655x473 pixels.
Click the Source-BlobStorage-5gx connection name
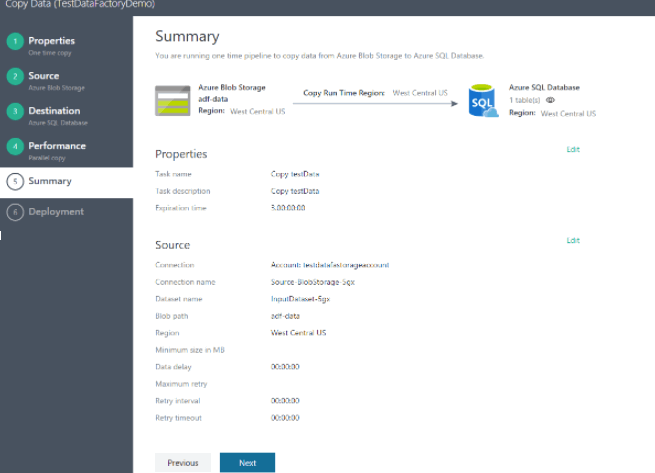pos(312,282)
